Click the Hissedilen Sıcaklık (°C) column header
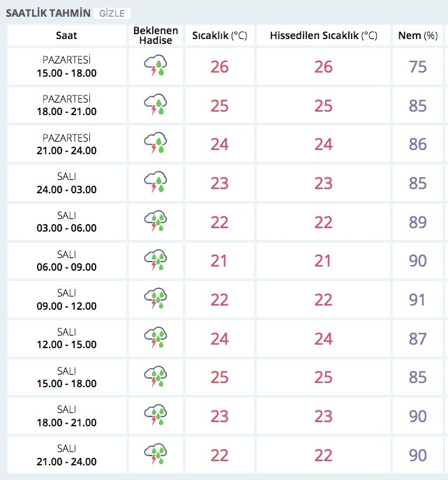Image resolution: width=448 pixels, height=480 pixels. pyautogui.click(x=323, y=36)
